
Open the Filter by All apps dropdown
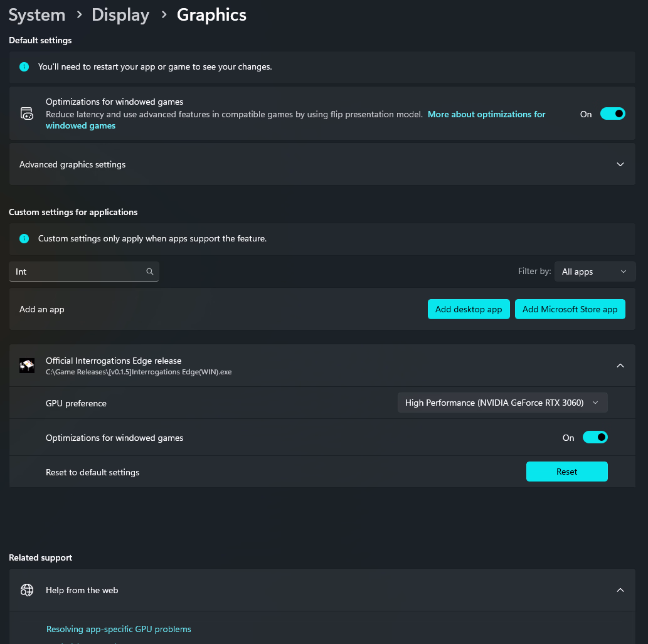pyautogui.click(x=593, y=272)
